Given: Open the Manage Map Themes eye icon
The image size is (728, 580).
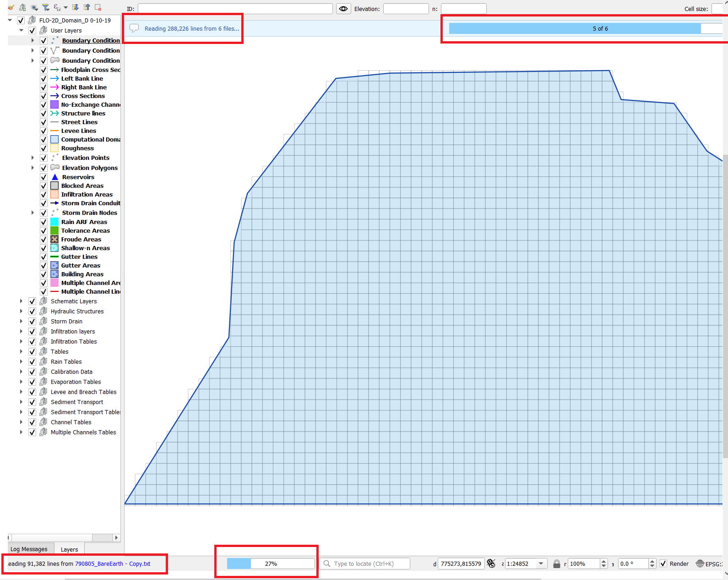Looking at the screenshot, I should (x=34, y=7).
